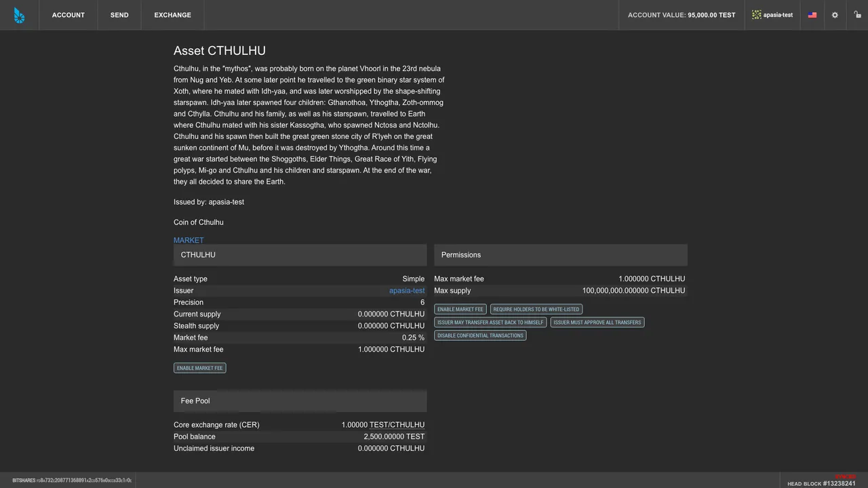Open the MARKET link
The image size is (868, 488).
[x=189, y=240]
